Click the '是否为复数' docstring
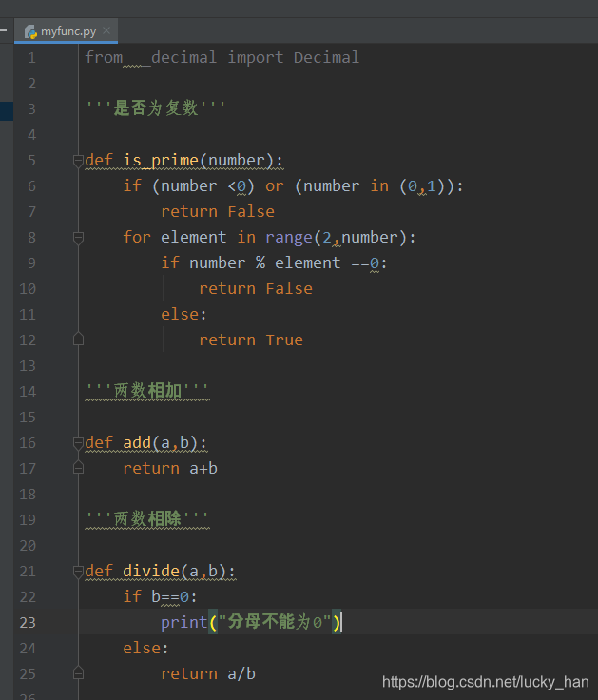 point(155,108)
